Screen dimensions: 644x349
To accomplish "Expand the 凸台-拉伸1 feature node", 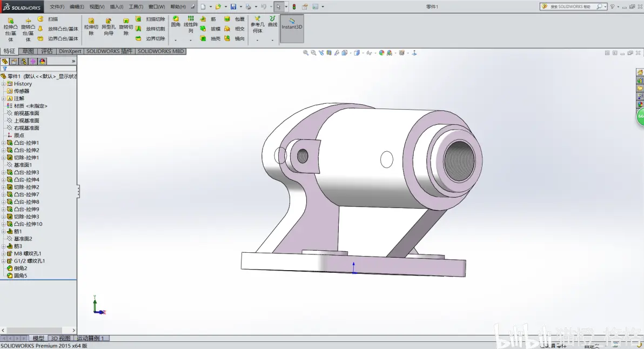I will click(x=4, y=143).
